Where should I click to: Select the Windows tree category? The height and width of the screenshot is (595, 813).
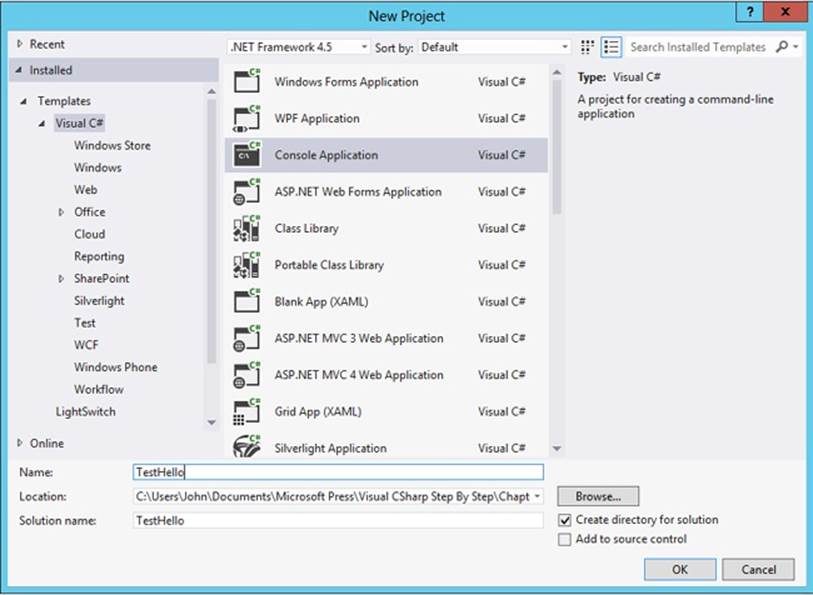pyautogui.click(x=97, y=167)
